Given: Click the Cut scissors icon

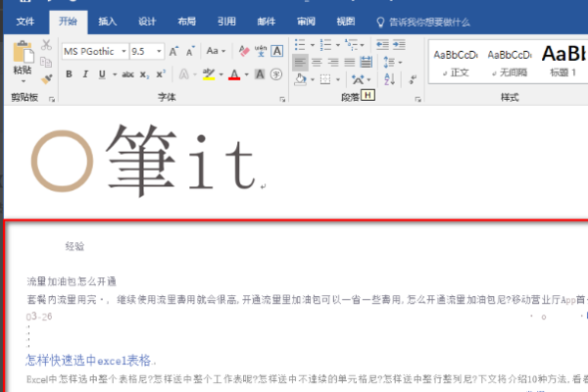Looking at the screenshot, I should coord(46,45).
